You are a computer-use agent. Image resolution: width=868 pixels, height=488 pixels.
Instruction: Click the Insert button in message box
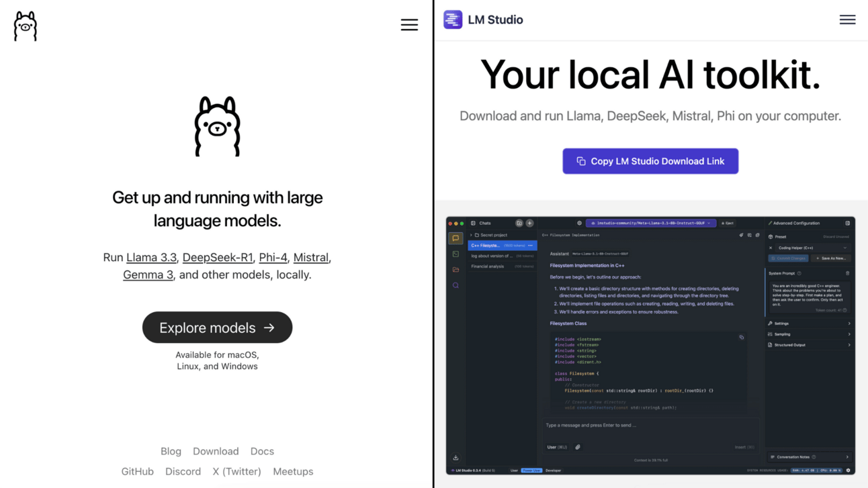(744, 447)
